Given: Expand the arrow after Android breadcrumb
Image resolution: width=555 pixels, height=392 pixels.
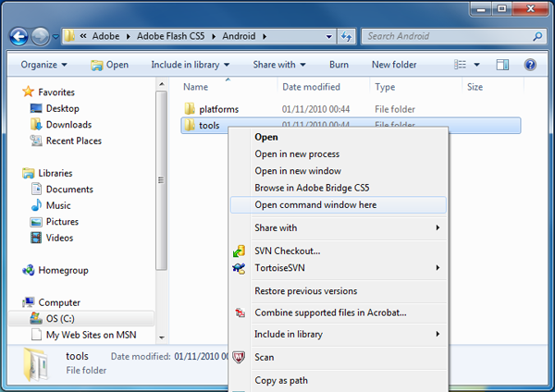Looking at the screenshot, I should [x=265, y=36].
